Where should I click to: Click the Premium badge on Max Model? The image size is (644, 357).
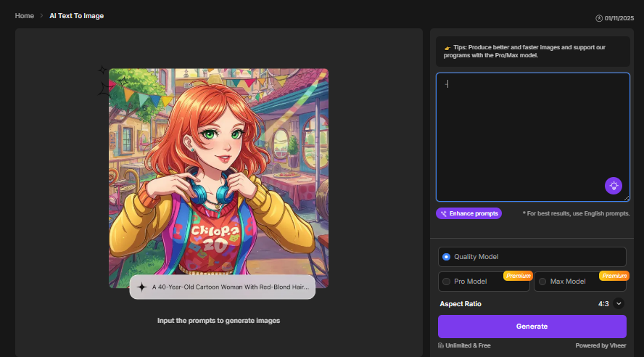[614, 276]
